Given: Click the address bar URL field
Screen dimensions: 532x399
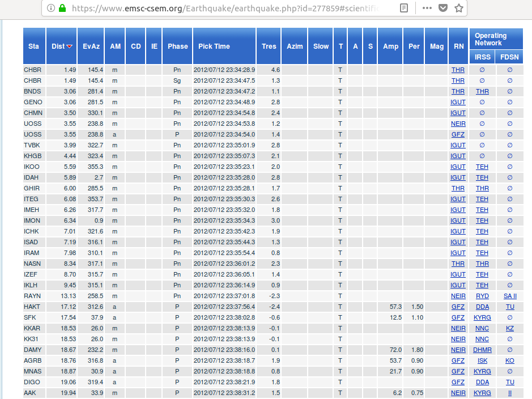Looking at the screenshot, I should (227, 9).
